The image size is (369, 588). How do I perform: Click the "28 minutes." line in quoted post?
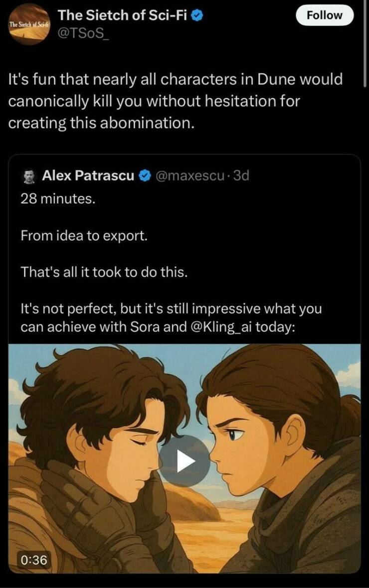(x=57, y=199)
